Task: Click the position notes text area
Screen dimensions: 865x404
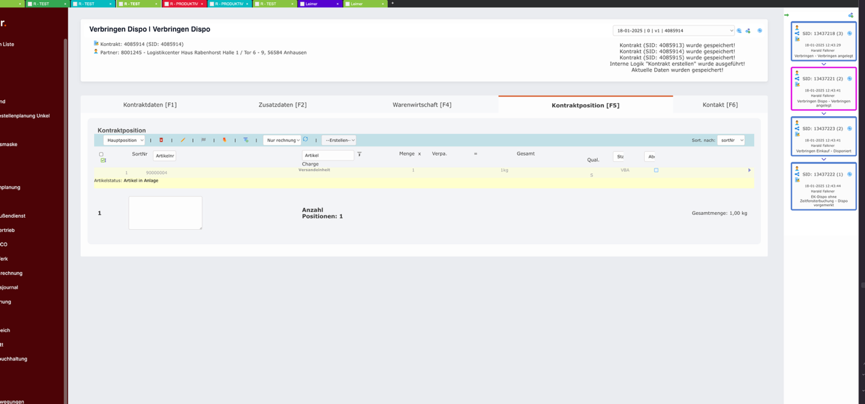Action: (165, 213)
